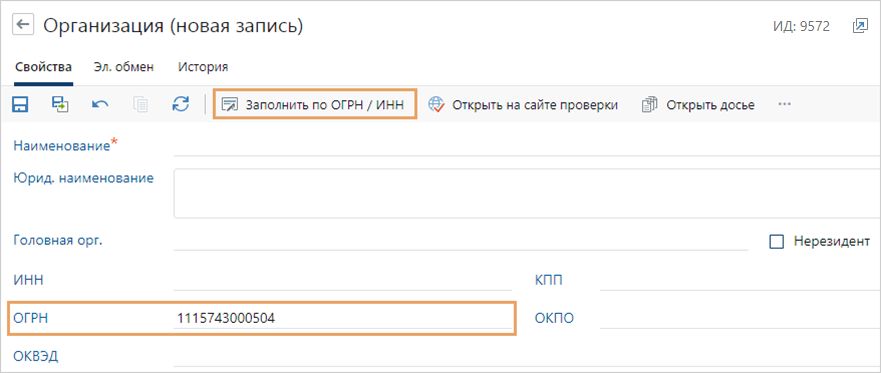Click the globe icon for site check
This screenshot has height=373, width=881.
click(436, 105)
